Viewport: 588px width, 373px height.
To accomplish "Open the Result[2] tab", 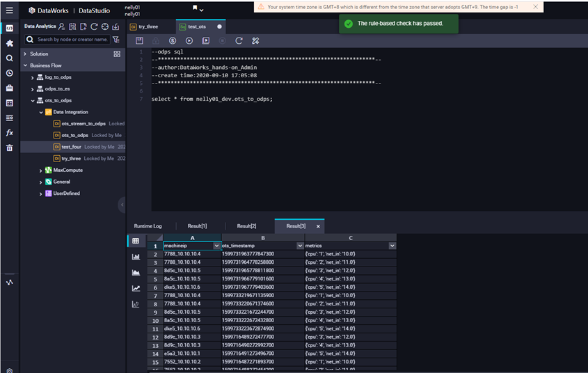I will pyautogui.click(x=246, y=226).
